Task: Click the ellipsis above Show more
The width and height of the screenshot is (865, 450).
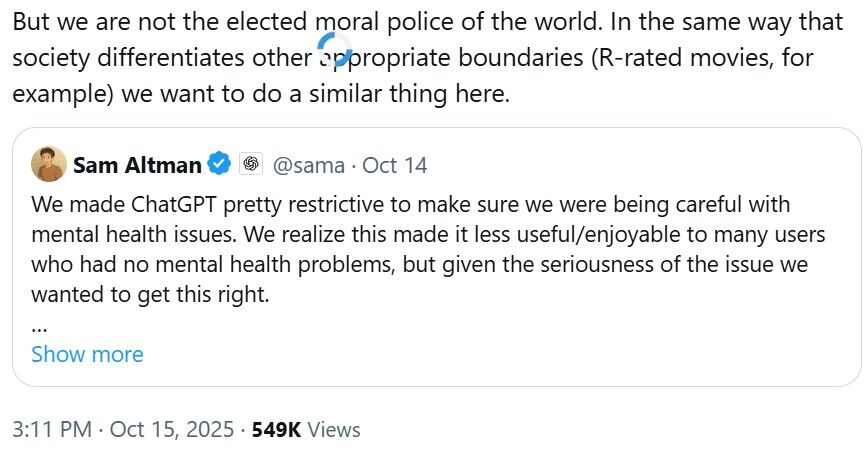Action: [39, 325]
